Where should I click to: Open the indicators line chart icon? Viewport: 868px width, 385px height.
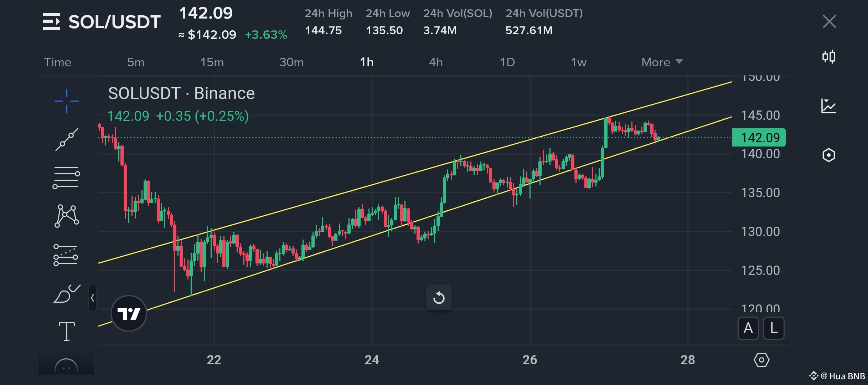tap(829, 106)
